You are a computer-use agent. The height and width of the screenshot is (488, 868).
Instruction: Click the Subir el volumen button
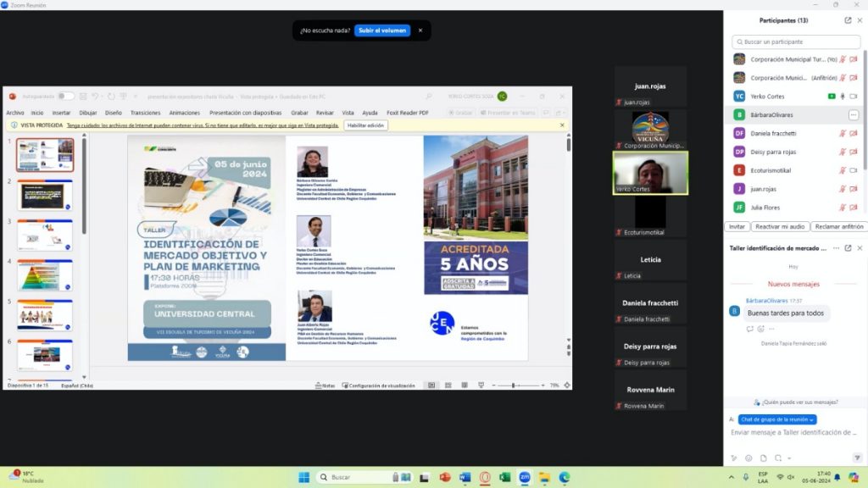click(x=382, y=30)
